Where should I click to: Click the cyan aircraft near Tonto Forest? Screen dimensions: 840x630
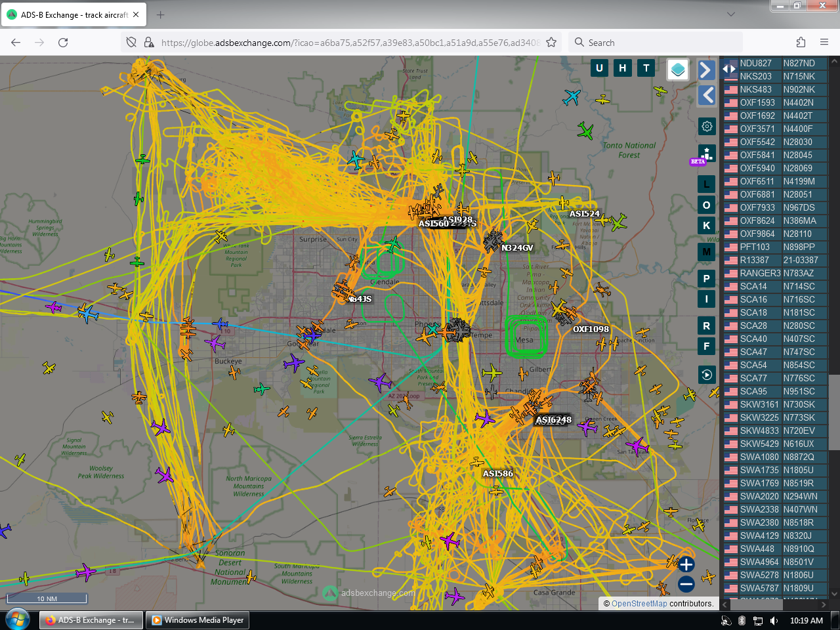tap(572, 97)
